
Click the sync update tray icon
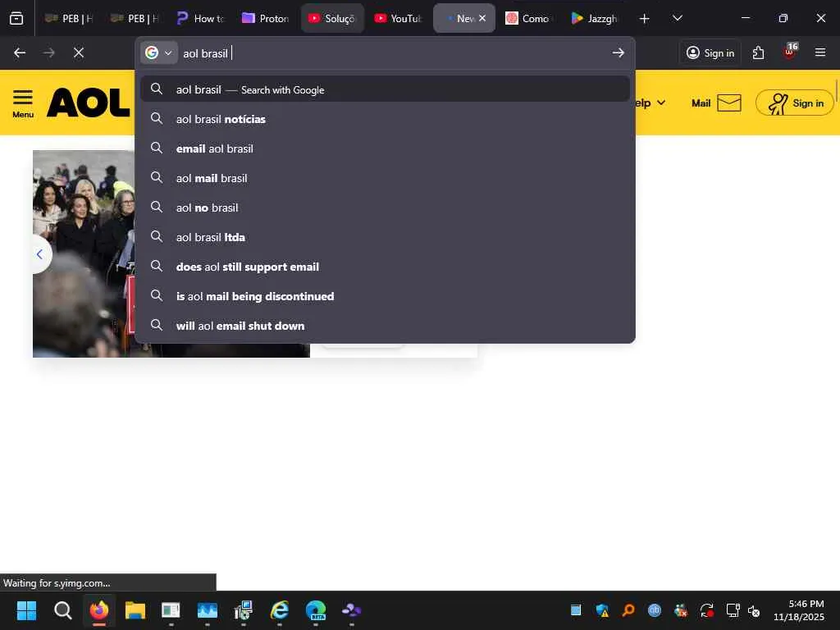click(x=706, y=610)
